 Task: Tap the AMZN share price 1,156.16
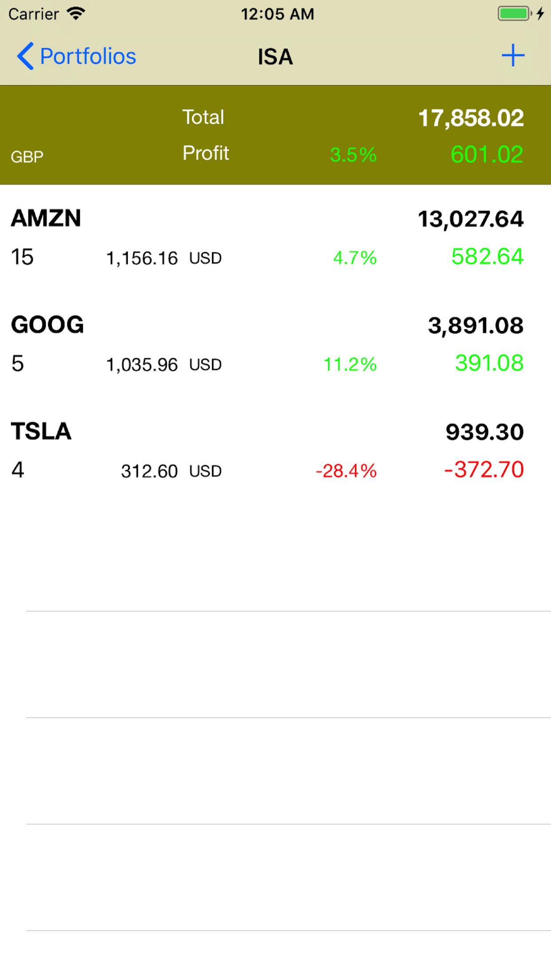point(142,258)
